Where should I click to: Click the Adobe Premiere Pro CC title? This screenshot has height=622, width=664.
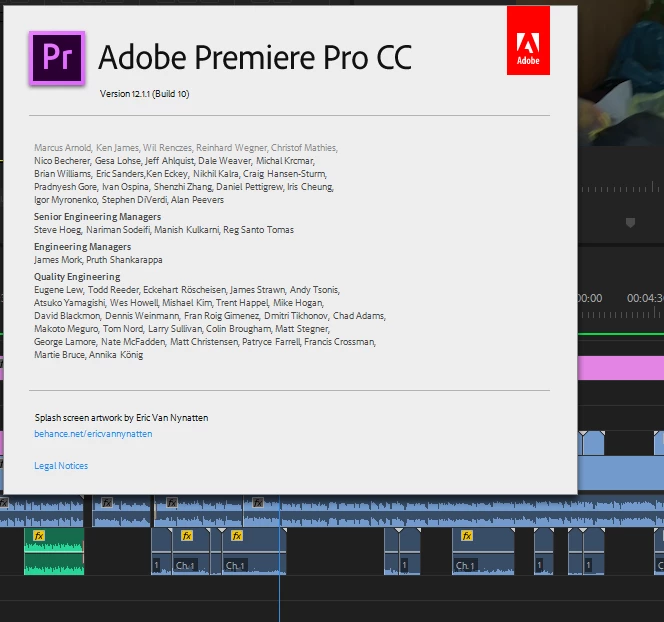255,57
